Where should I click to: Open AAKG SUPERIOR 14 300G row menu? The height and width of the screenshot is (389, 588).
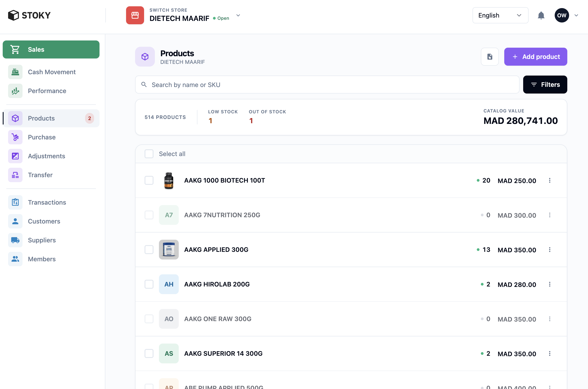click(x=550, y=353)
